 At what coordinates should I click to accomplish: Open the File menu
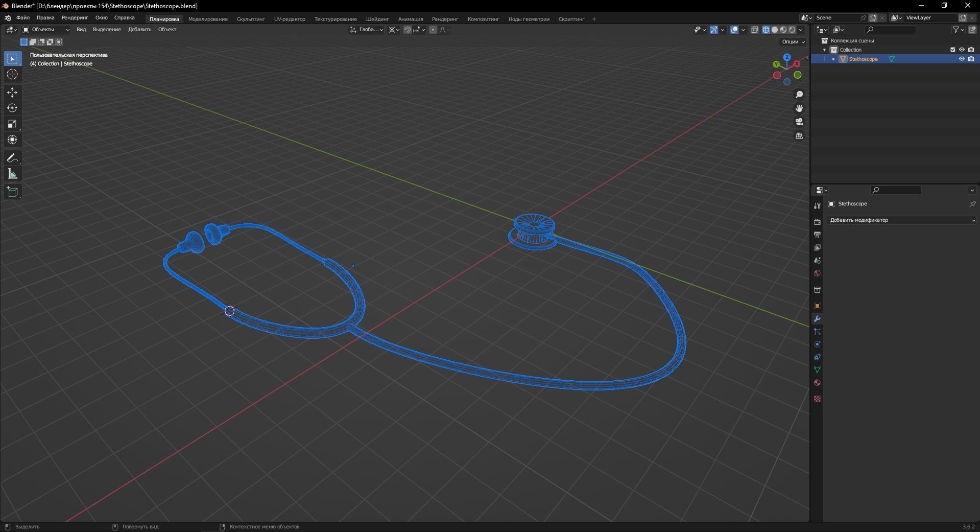click(x=23, y=18)
